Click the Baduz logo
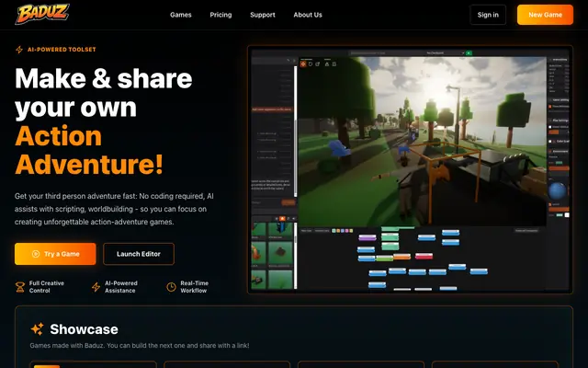 42,15
